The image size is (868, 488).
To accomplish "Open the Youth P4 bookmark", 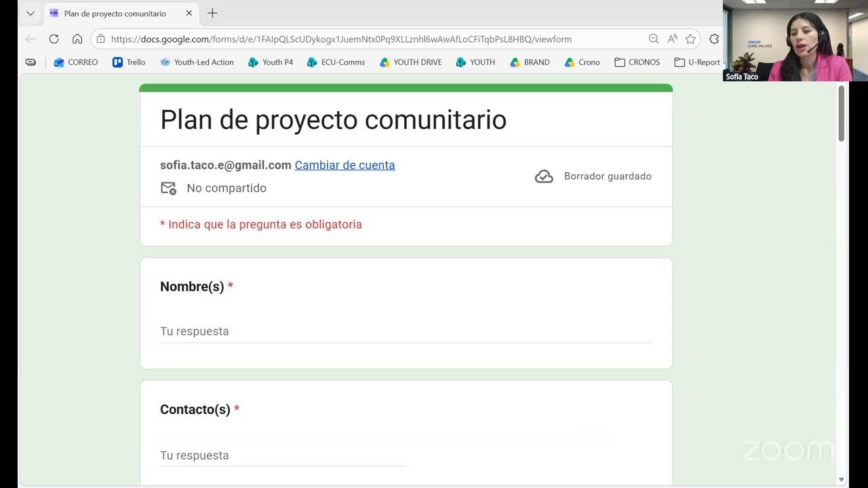I will [x=271, y=62].
